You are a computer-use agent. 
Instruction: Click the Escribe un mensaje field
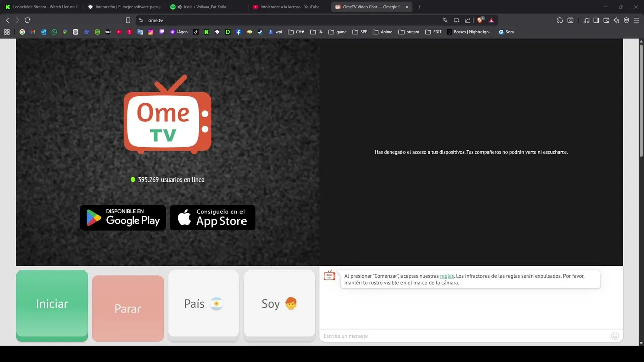point(464,336)
